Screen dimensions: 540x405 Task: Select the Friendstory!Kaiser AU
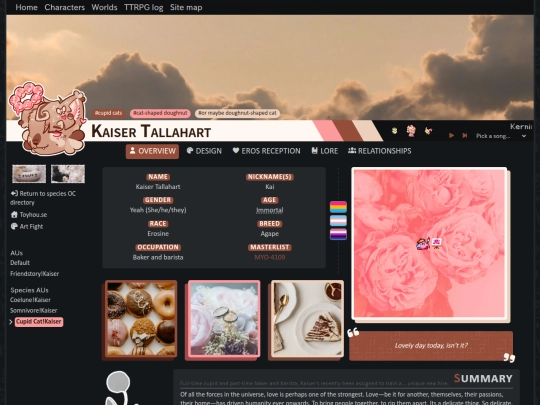point(34,274)
